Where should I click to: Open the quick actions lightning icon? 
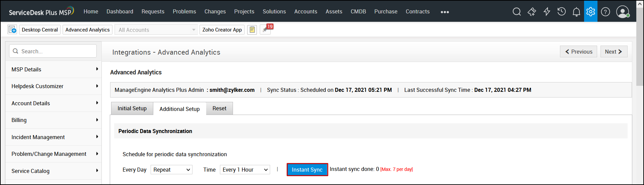click(x=547, y=12)
